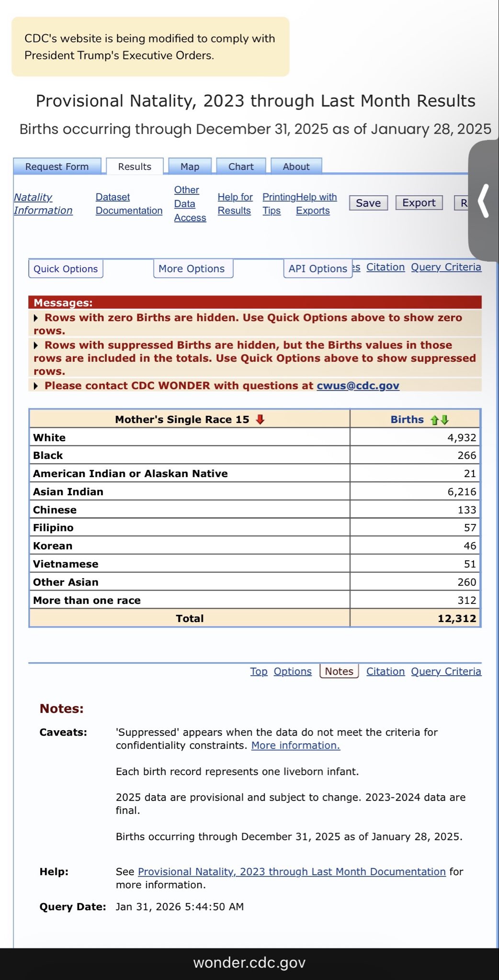Screen dimensions: 499x980
Task: Open side panel with the chevron handle
Action: pyautogui.click(x=484, y=201)
